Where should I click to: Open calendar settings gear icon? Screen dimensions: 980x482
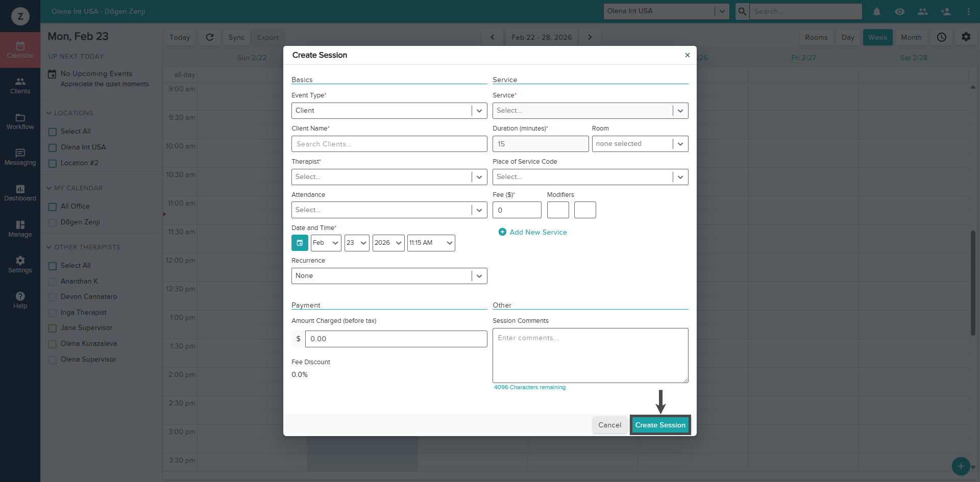tap(966, 37)
